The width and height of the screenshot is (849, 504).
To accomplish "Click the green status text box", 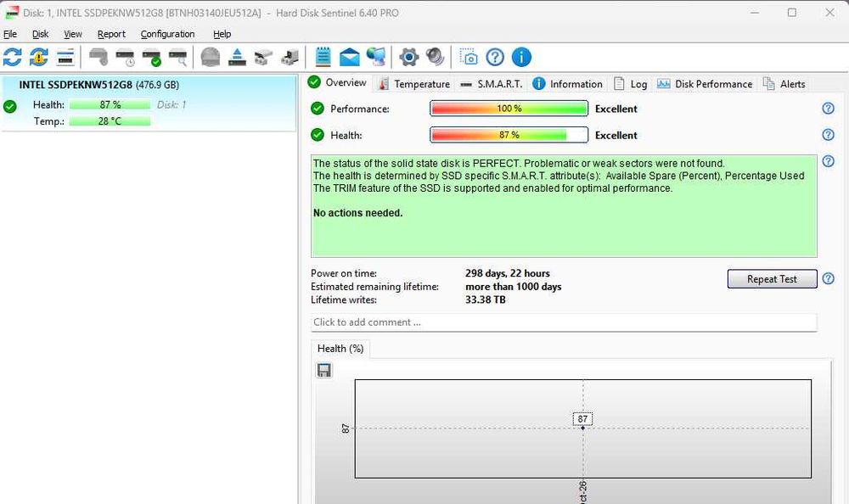I will (564, 205).
